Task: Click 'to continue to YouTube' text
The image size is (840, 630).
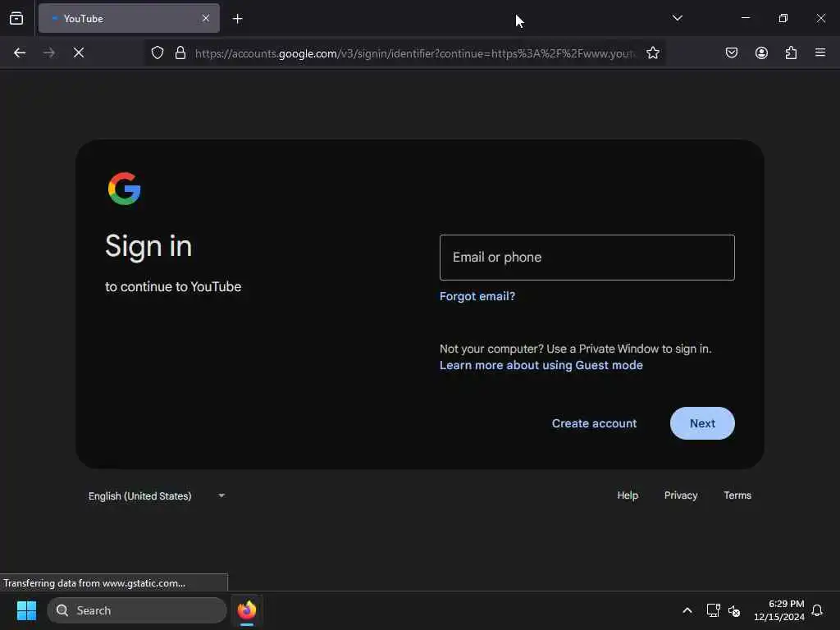Action: click(173, 286)
